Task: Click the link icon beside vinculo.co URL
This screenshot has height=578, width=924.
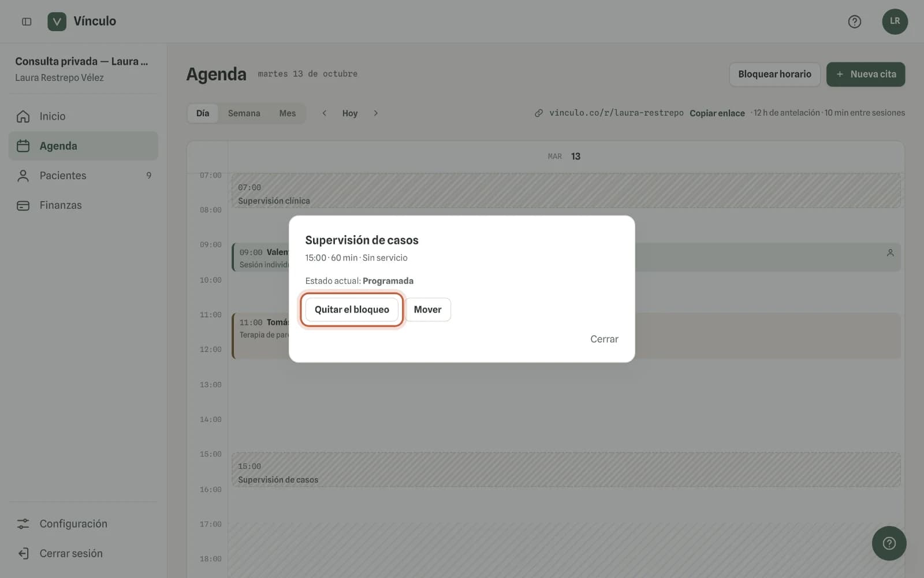Action: click(x=538, y=113)
